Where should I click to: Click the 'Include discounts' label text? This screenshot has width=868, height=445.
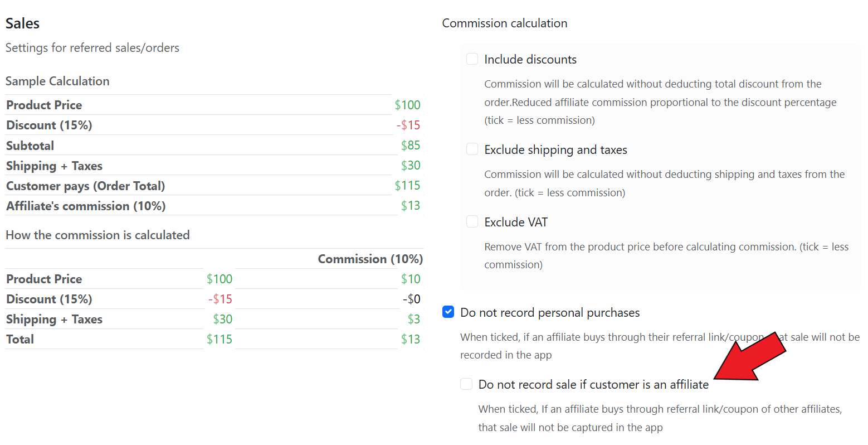[530, 60]
